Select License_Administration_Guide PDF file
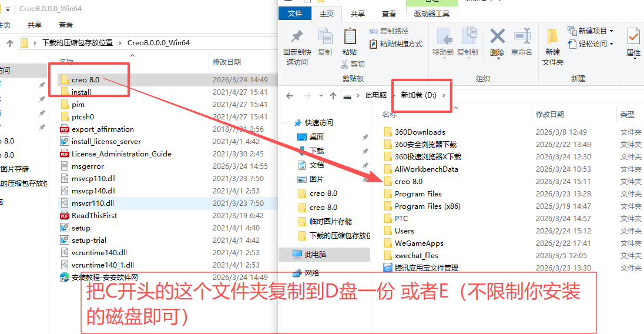Image resolution: width=644 pixels, height=334 pixels. click(x=122, y=153)
